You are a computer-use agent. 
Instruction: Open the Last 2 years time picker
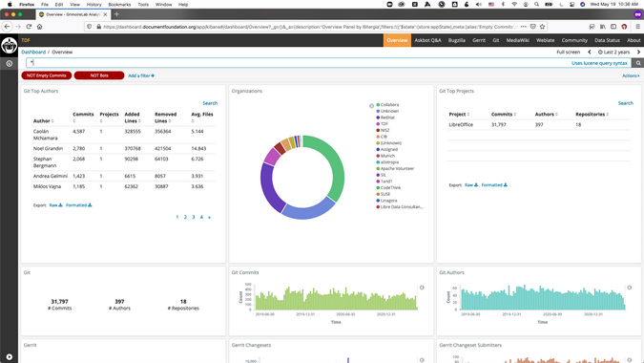[614, 53]
